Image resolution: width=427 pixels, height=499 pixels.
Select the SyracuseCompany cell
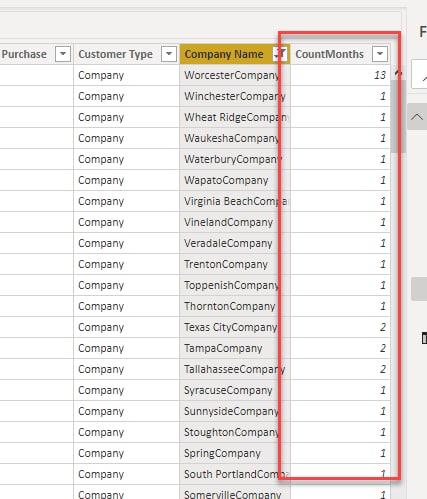[235, 390]
